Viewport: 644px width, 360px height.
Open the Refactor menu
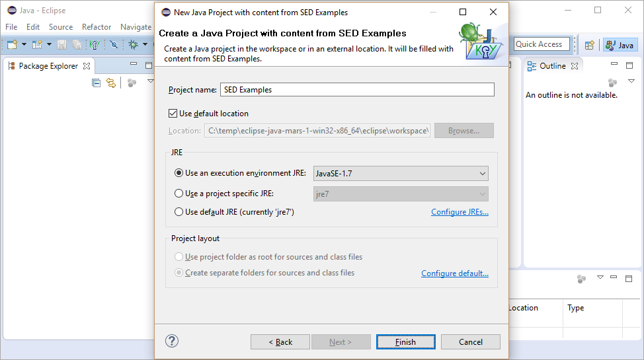coord(97,26)
